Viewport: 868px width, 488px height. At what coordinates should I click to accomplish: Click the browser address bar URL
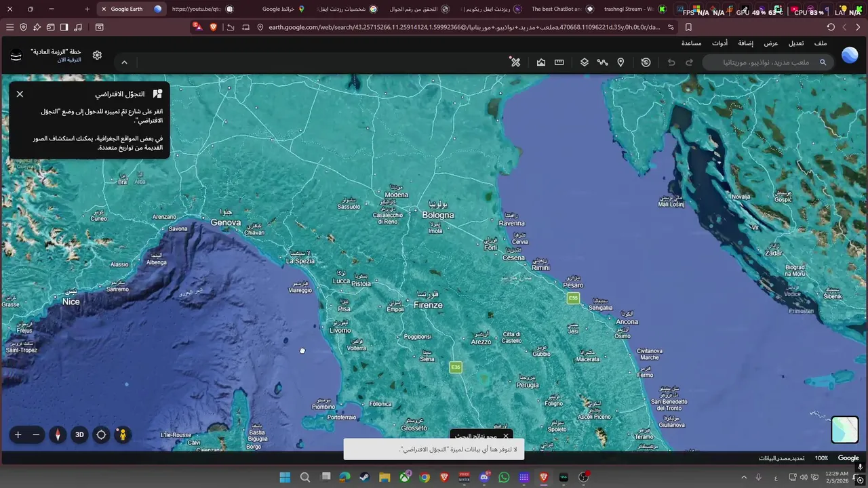[465, 27]
